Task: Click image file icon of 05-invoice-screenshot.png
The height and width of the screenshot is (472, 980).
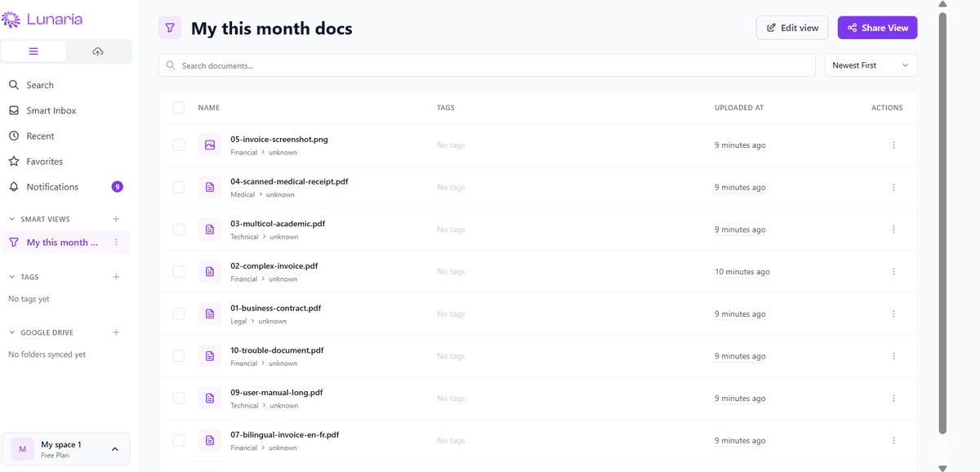Action: [x=210, y=145]
